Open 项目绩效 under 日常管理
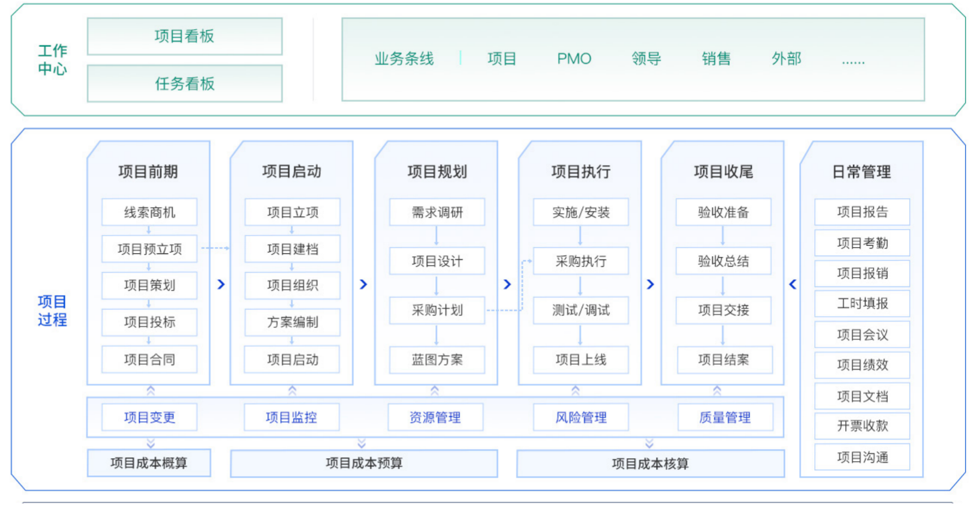The image size is (980, 520). (862, 365)
